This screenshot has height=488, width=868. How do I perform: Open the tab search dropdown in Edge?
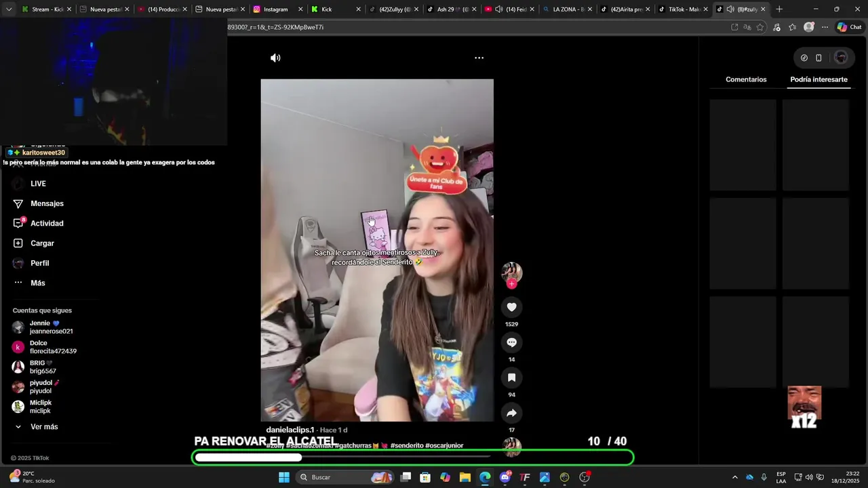(x=9, y=9)
